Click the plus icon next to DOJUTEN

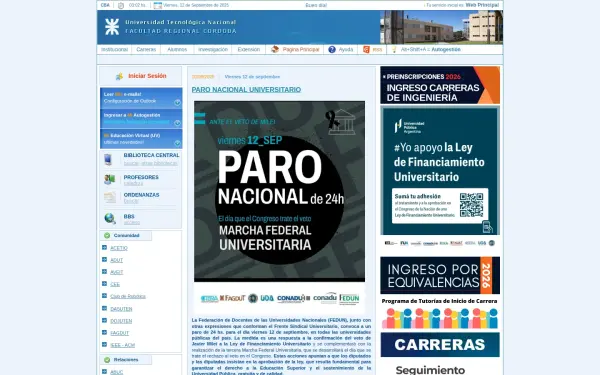[104, 320]
